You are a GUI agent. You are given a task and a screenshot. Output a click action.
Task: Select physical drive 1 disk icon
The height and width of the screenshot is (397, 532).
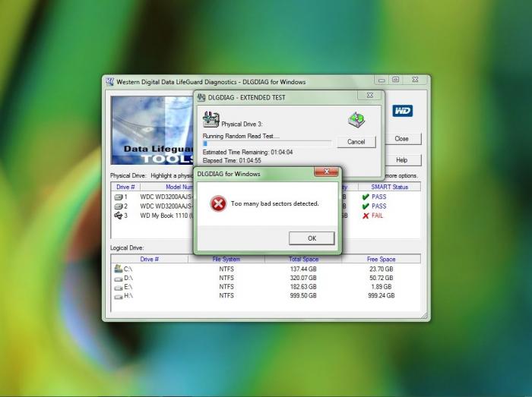point(118,197)
